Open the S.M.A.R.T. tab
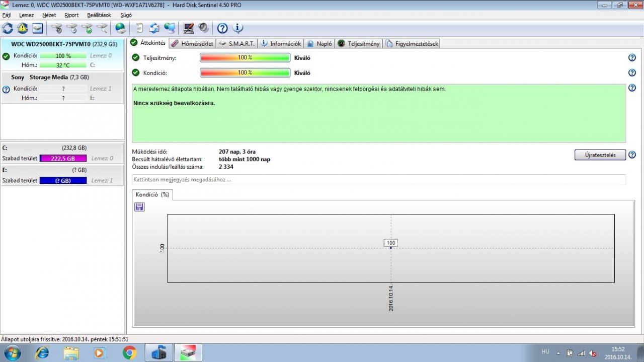The height and width of the screenshot is (362, 644). (237, 44)
